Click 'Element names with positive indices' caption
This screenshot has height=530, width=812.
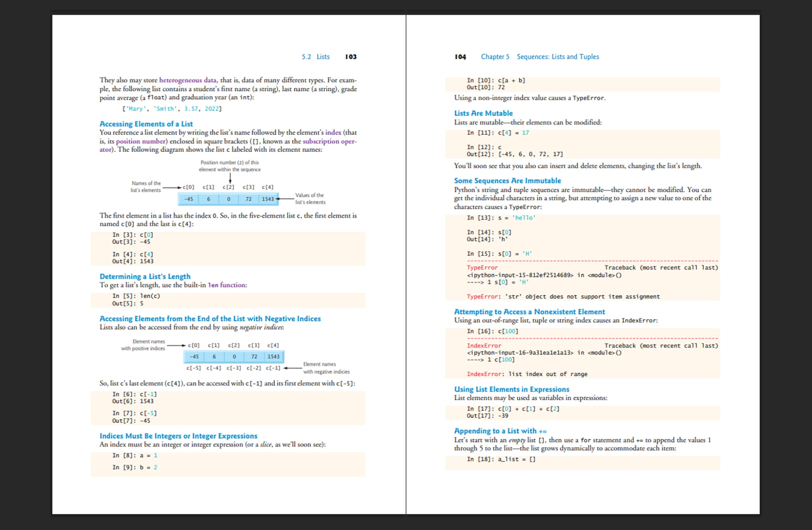(x=143, y=345)
